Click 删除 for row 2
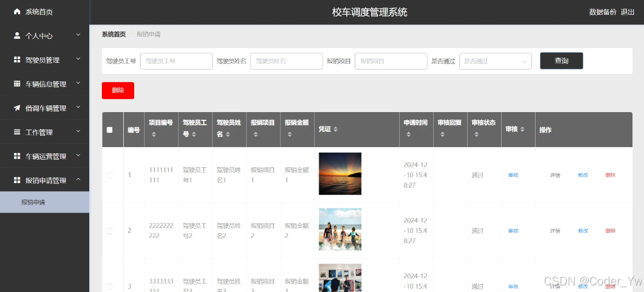 [610, 231]
